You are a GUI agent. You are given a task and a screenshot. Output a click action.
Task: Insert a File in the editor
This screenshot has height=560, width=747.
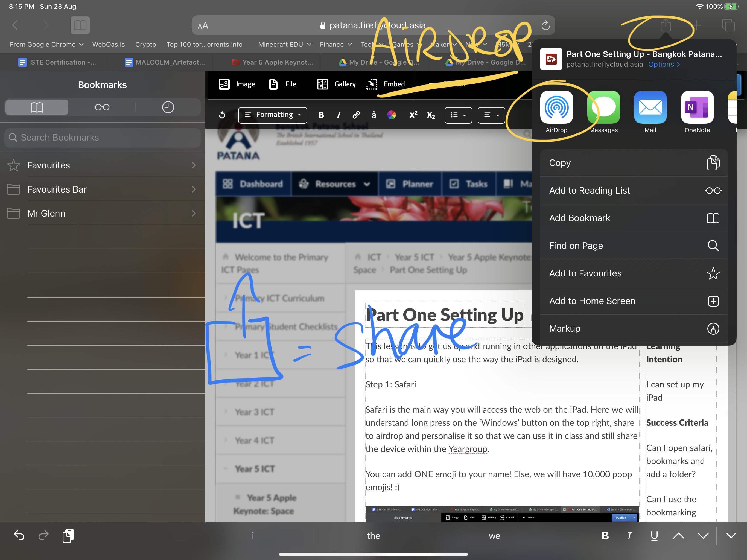(283, 84)
